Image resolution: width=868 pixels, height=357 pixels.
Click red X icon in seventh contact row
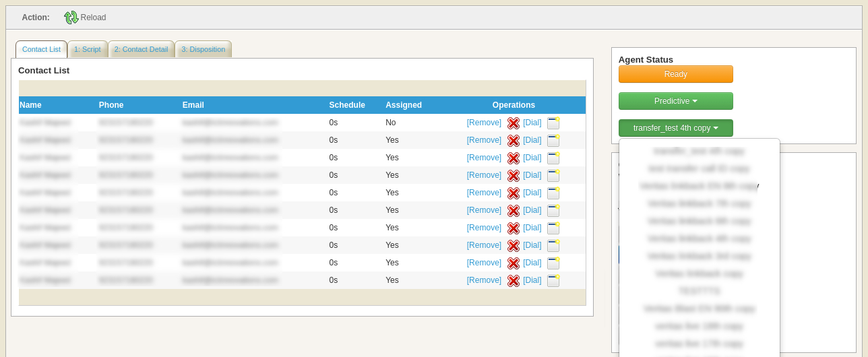[x=513, y=228]
